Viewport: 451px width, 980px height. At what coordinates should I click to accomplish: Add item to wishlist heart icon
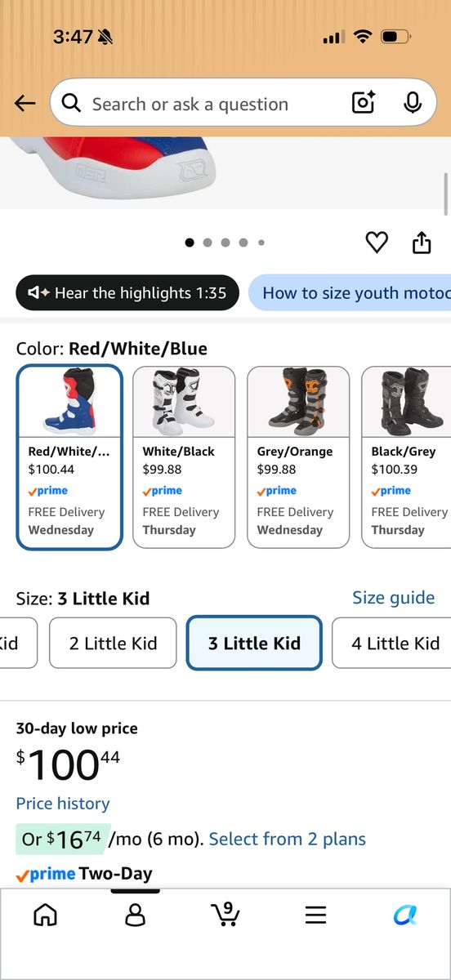click(376, 243)
